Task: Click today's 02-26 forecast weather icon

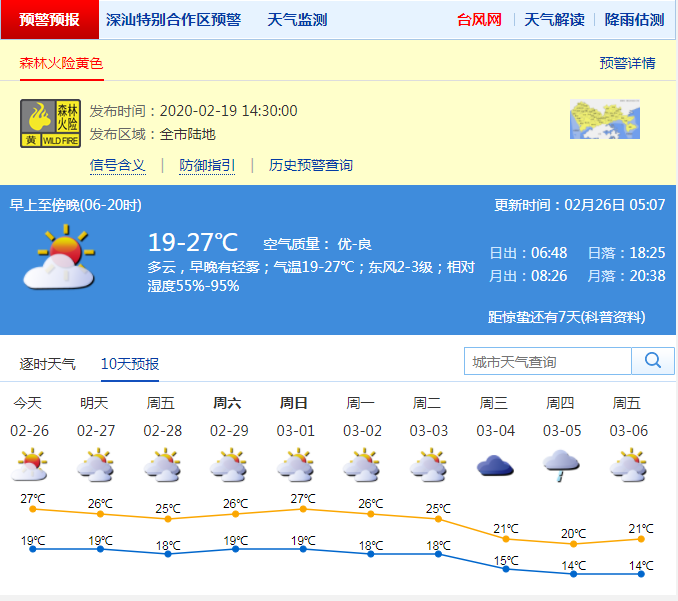Action: [28, 465]
